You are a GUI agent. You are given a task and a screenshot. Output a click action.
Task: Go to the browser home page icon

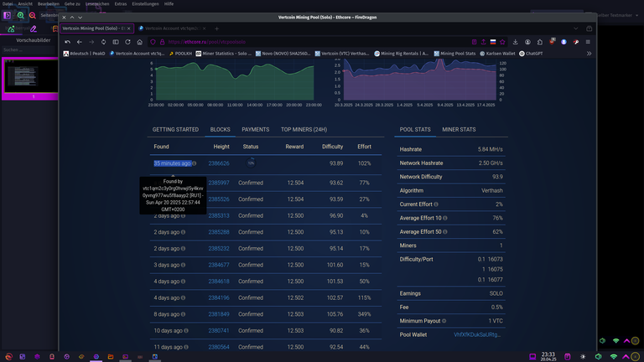[140, 42]
